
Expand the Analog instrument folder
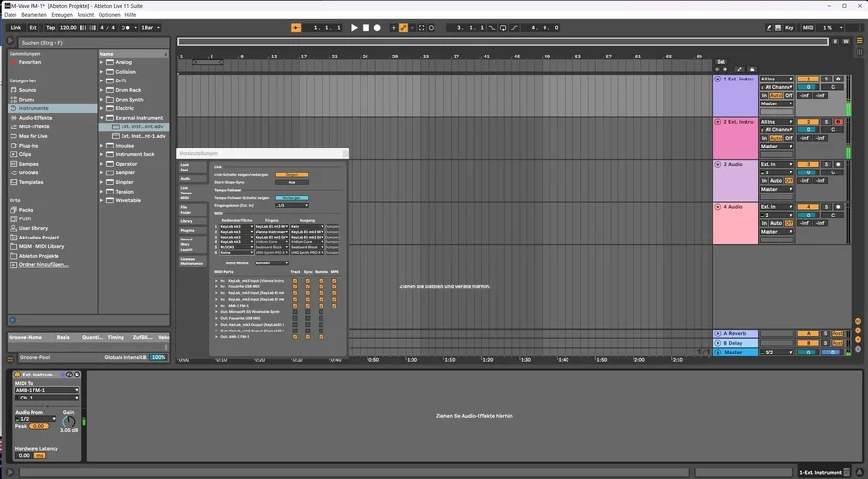[102, 62]
